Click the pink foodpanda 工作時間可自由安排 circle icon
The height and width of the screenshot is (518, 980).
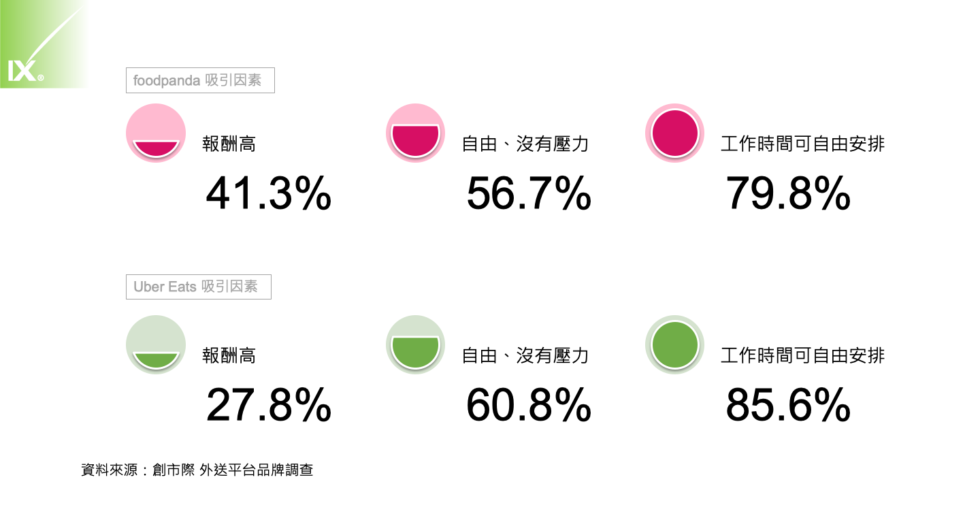click(674, 133)
